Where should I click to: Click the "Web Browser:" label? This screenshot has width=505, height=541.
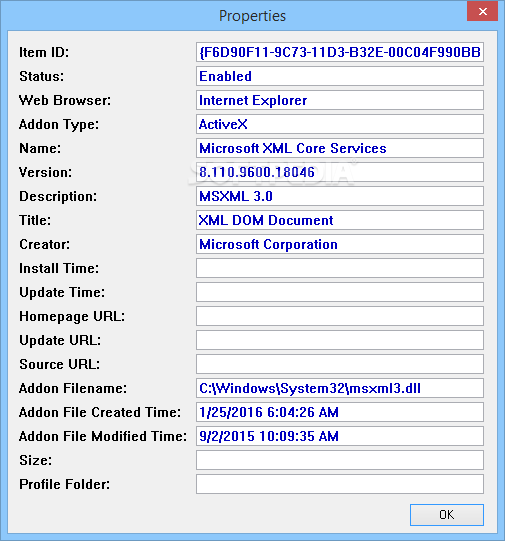(65, 100)
